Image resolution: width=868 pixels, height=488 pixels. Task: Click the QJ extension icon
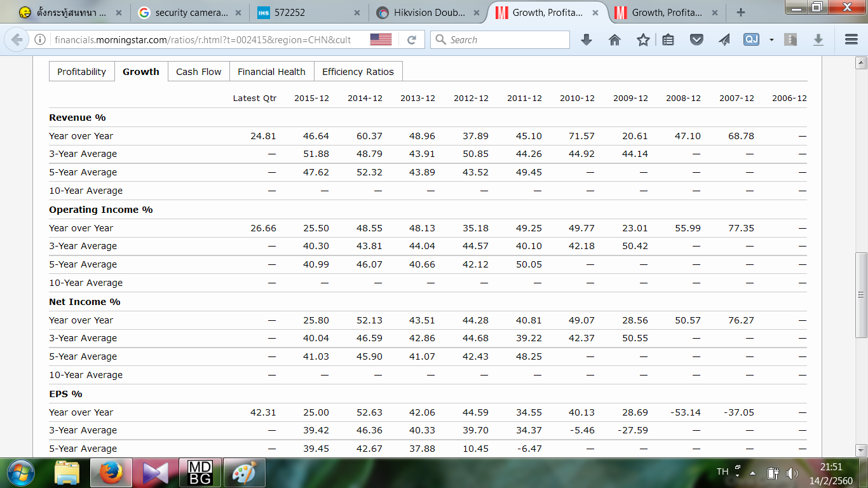click(751, 40)
